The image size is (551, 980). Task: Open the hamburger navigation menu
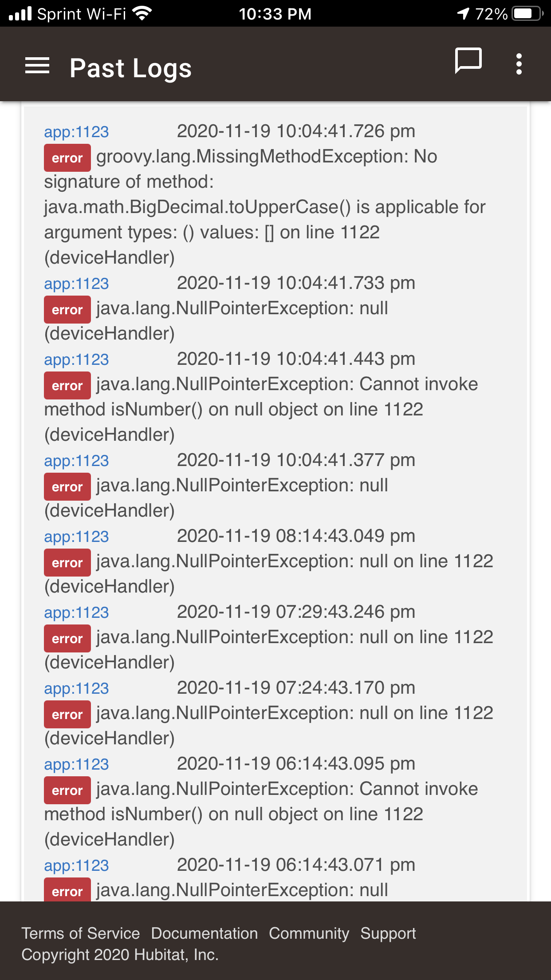[x=37, y=66]
